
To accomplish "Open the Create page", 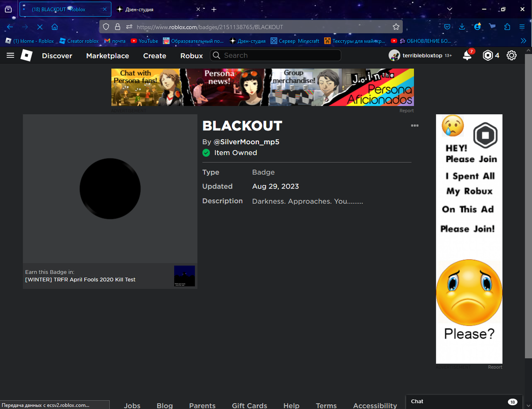I will 155,56.
